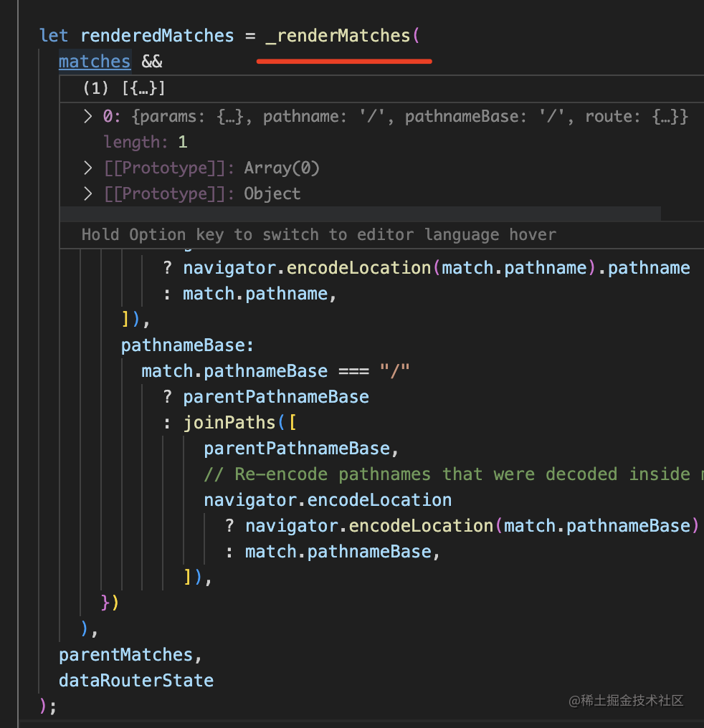704x728 pixels.
Task: Click the parentMatches argument
Action: pyautogui.click(x=126, y=655)
